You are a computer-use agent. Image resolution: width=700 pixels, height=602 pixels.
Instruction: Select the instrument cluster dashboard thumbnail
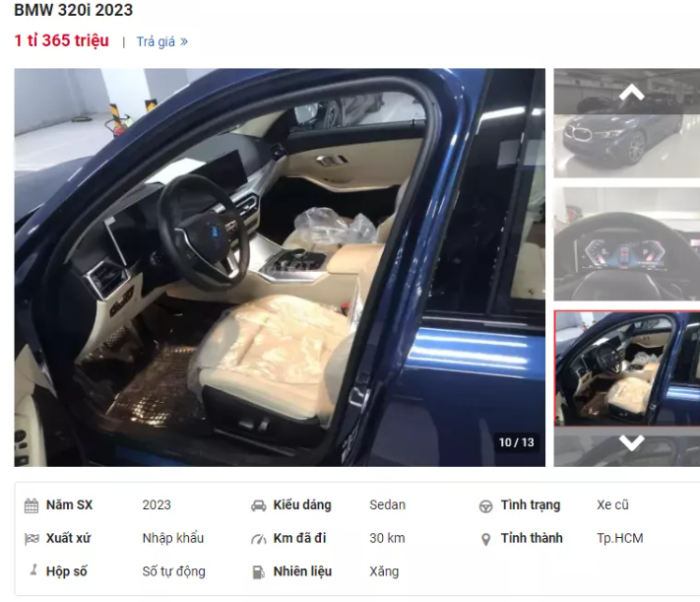[x=627, y=243]
